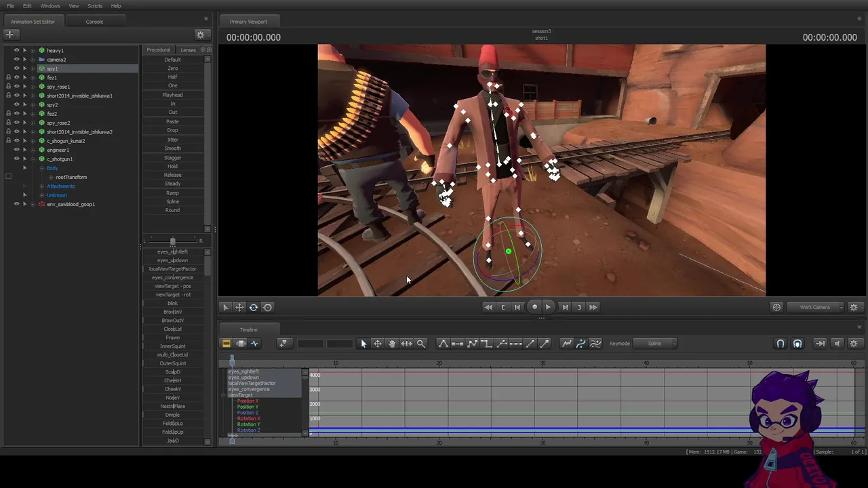The image size is (868, 488).
Task: Click the stepped tangent icon
Action: pyautogui.click(x=487, y=344)
